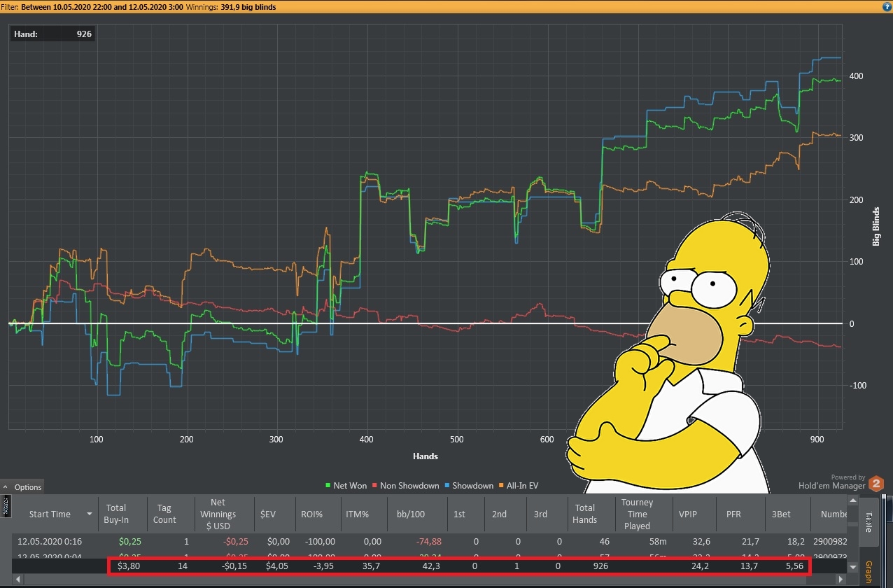
Task: Expand the Options panel
Action: (x=22, y=486)
